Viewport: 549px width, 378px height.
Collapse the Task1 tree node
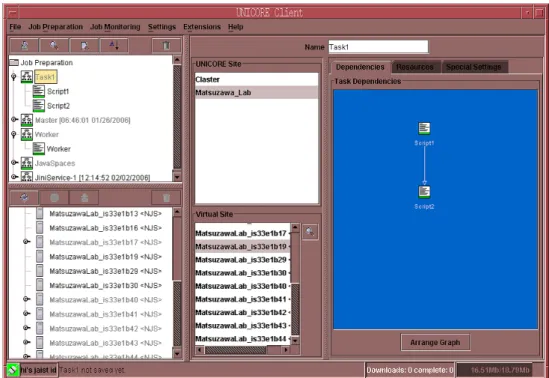[14, 77]
